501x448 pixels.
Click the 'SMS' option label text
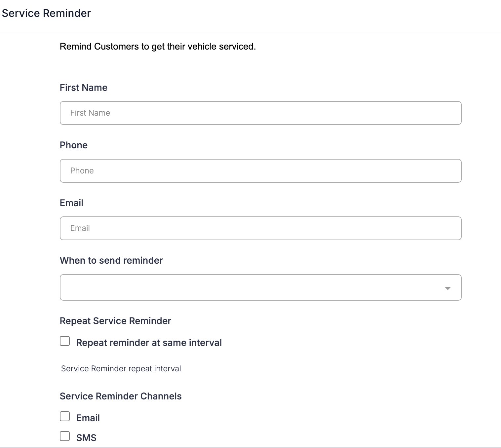(86, 438)
